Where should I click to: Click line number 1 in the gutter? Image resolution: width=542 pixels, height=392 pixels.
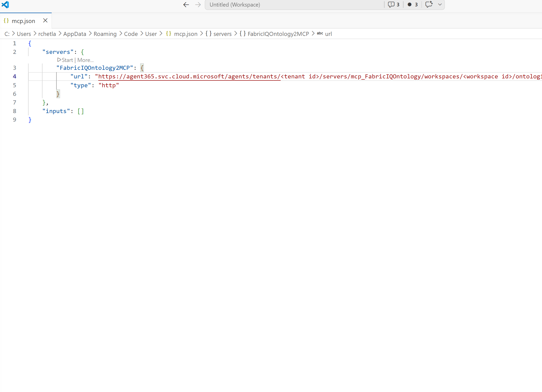(14, 43)
